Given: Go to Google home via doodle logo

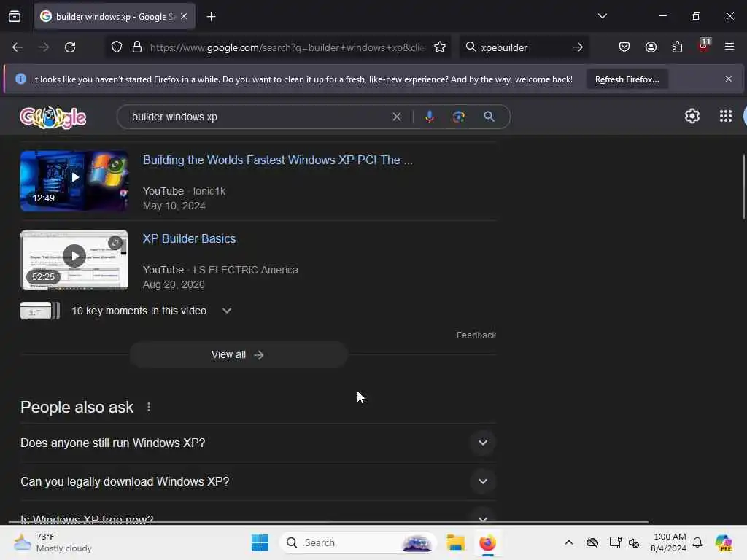Looking at the screenshot, I should [53, 117].
